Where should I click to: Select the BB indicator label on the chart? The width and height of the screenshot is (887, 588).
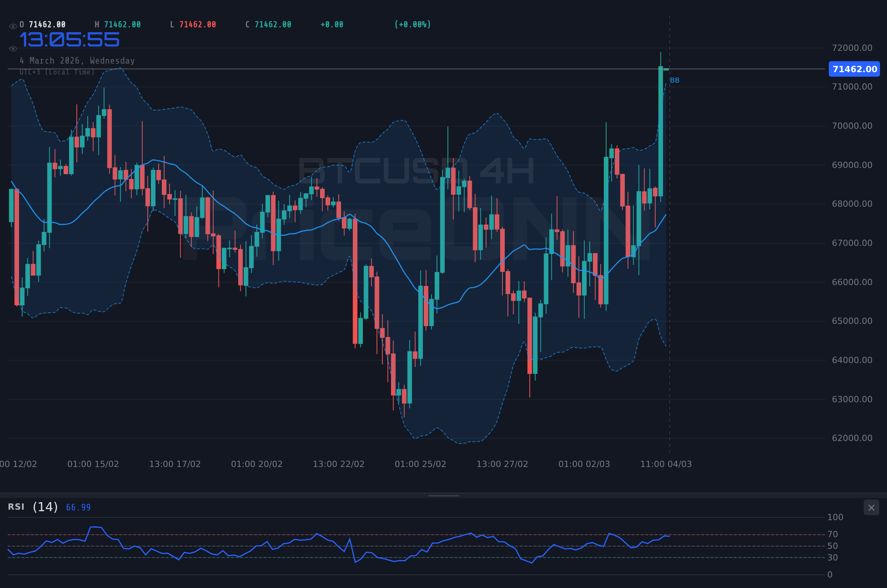(675, 80)
